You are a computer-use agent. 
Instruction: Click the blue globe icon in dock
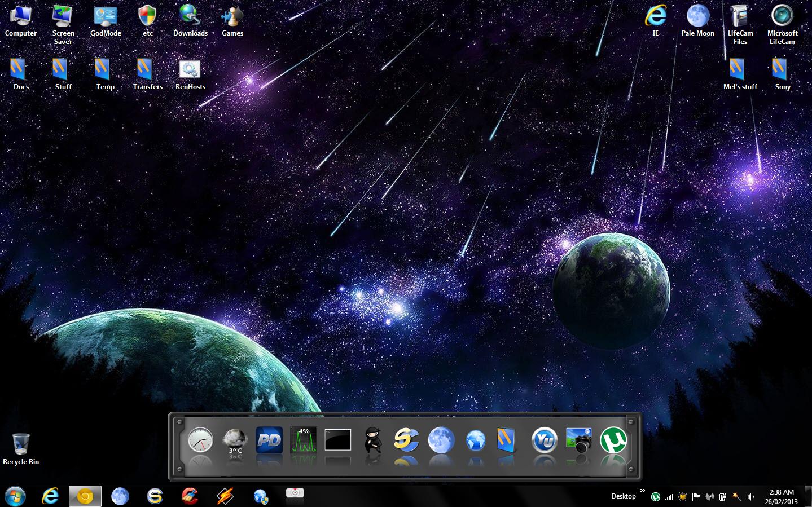tap(476, 440)
